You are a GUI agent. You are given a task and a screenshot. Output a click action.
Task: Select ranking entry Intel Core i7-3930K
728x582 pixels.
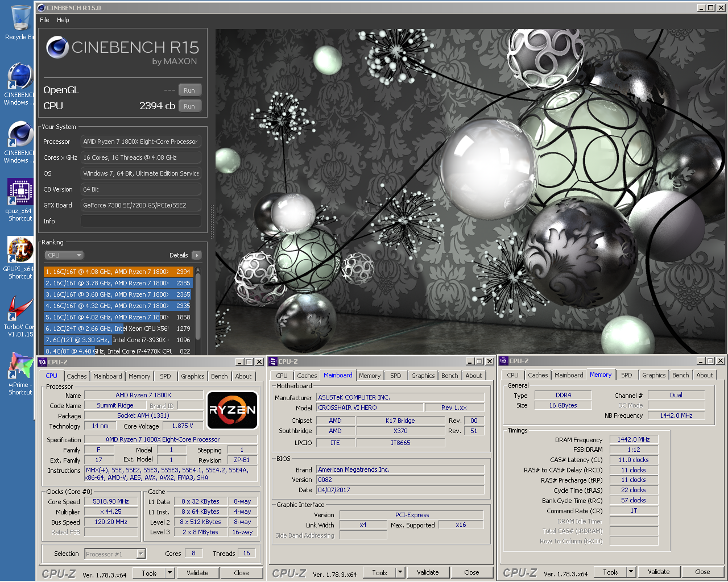118,340
